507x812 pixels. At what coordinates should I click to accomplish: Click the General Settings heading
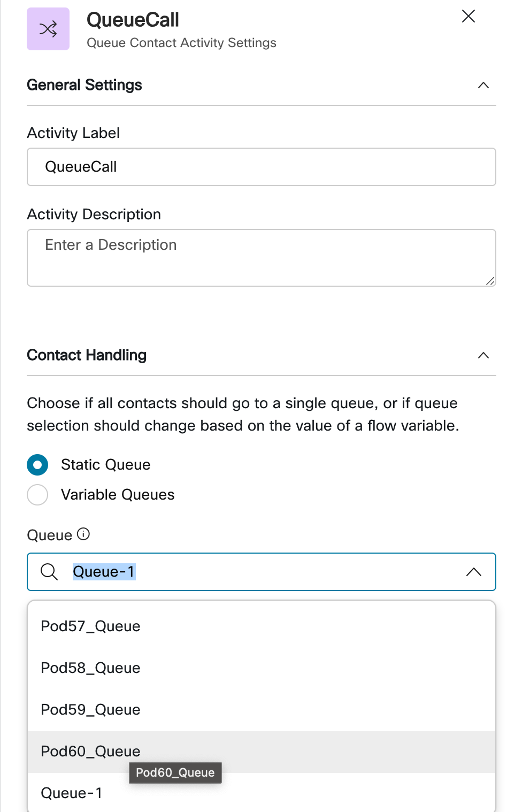[x=84, y=86]
